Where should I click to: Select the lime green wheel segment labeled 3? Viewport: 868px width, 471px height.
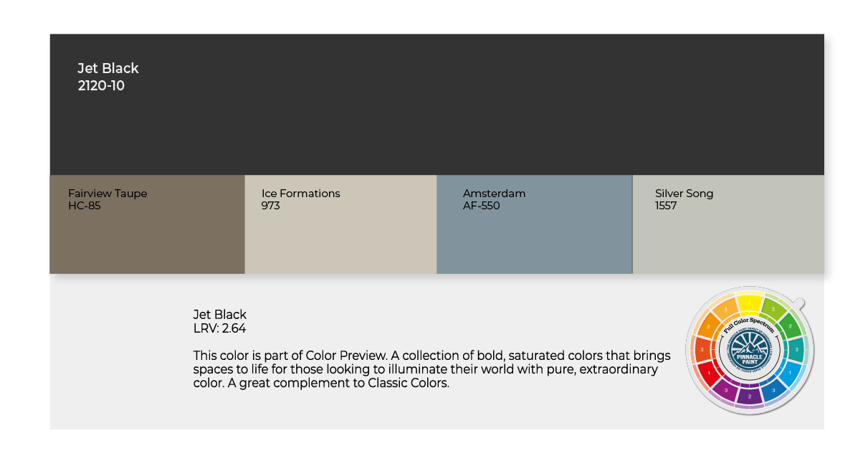coord(773,309)
